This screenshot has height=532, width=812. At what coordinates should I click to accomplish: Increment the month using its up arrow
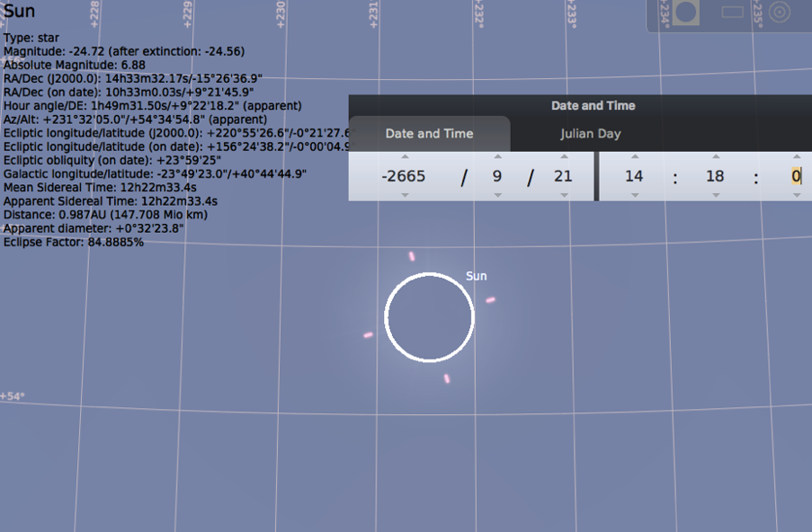[497, 157]
